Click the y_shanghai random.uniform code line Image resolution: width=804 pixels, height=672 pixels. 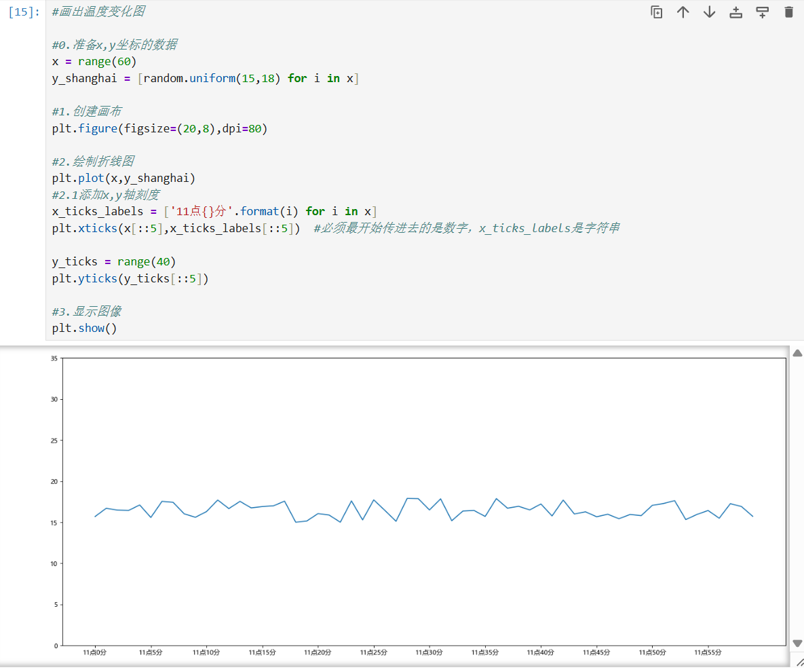[x=205, y=79]
